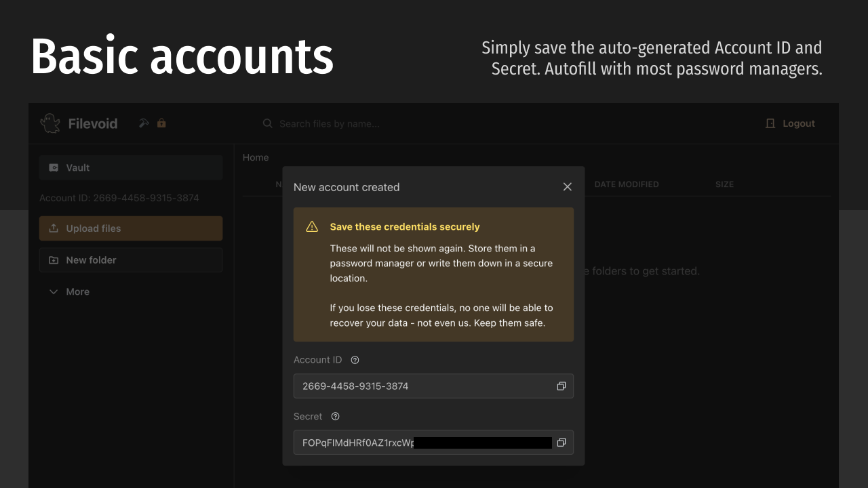Copy the Secret value

coord(561,443)
